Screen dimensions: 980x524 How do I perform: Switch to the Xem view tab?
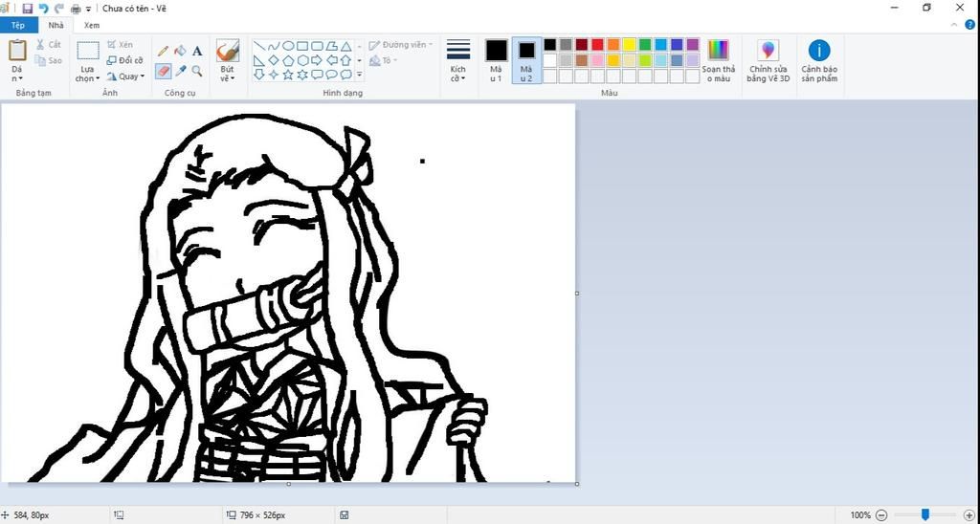(92, 26)
